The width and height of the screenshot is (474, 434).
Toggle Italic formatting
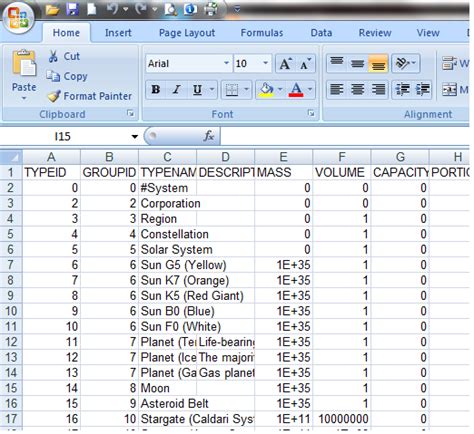click(177, 89)
